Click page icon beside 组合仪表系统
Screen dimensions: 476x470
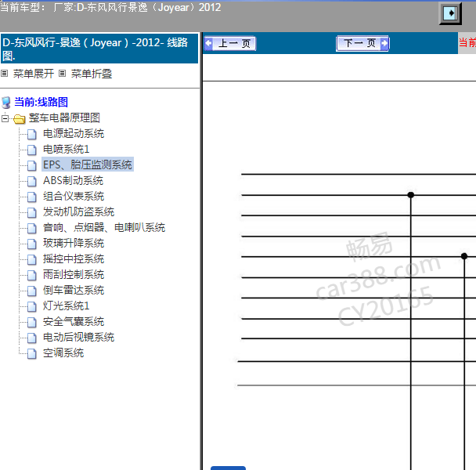pyautogui.click(x=32, y=197)
